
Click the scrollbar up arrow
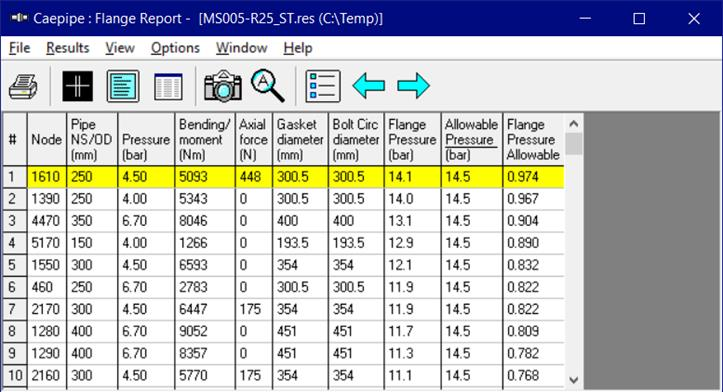point(574,124)
